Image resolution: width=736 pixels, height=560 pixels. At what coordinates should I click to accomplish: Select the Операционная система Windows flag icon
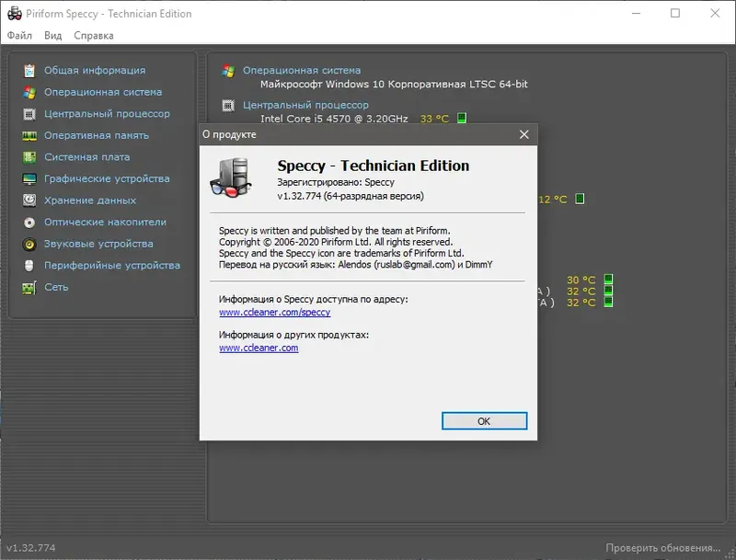29,92
